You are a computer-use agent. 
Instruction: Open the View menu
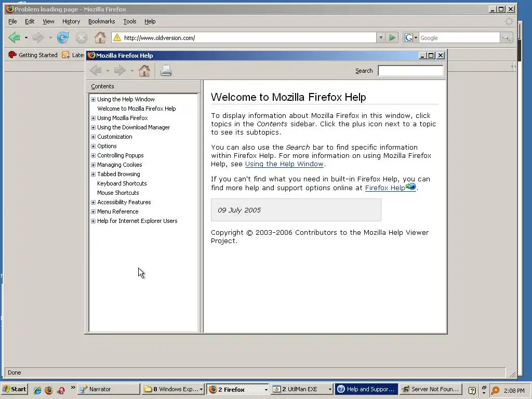pos(48,21)
